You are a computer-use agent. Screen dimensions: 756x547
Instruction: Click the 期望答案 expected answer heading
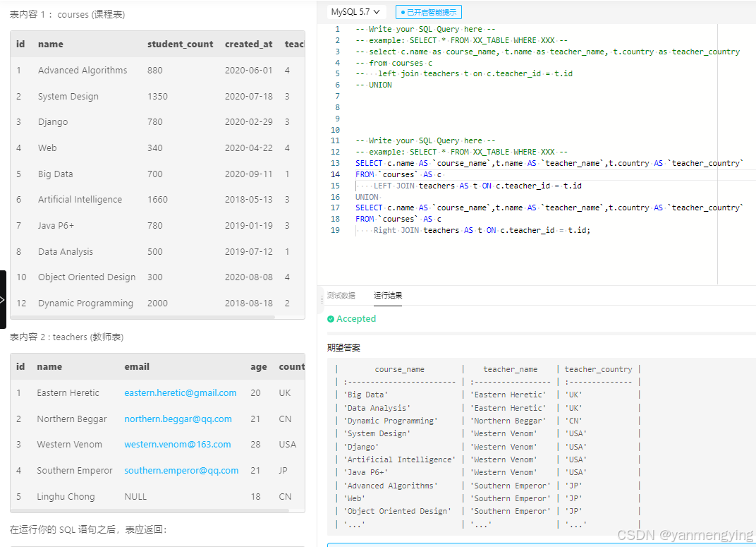coord(343,348)
